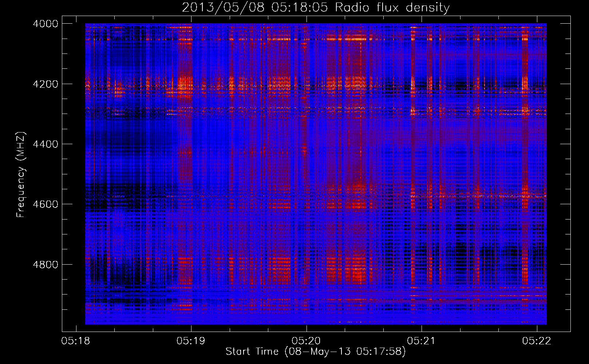This screenshot has height=364, width=589.
Task: Click the 05:19 time tick label
Action: [191, 341]
